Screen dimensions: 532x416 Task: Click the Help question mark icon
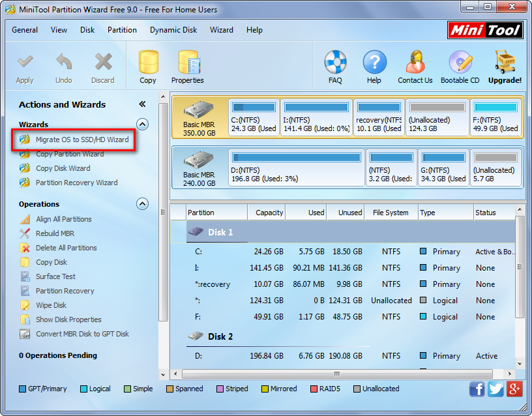click(374, 62)
